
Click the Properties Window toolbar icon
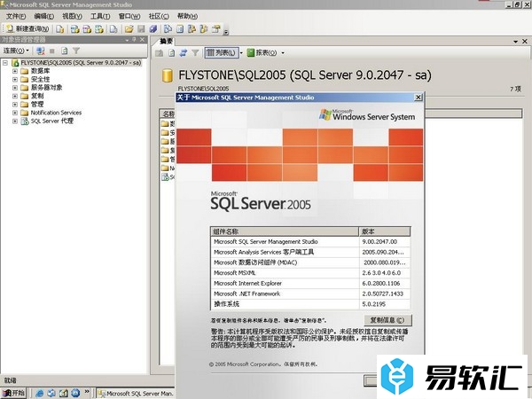pyautogui.click(x=215, y=29)
